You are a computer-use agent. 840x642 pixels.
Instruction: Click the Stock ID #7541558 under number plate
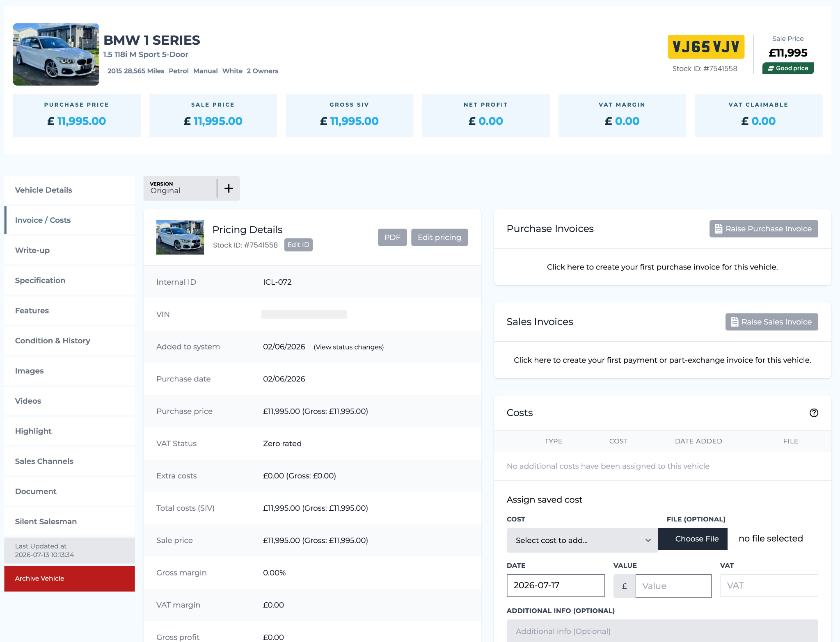coord(705,69)
